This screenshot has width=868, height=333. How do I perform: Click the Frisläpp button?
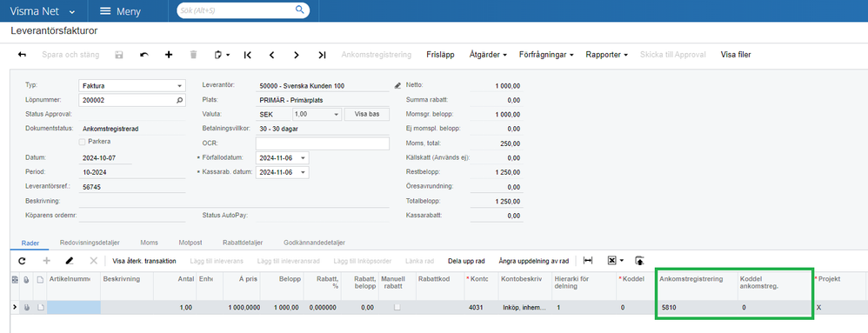click(441, 55)
